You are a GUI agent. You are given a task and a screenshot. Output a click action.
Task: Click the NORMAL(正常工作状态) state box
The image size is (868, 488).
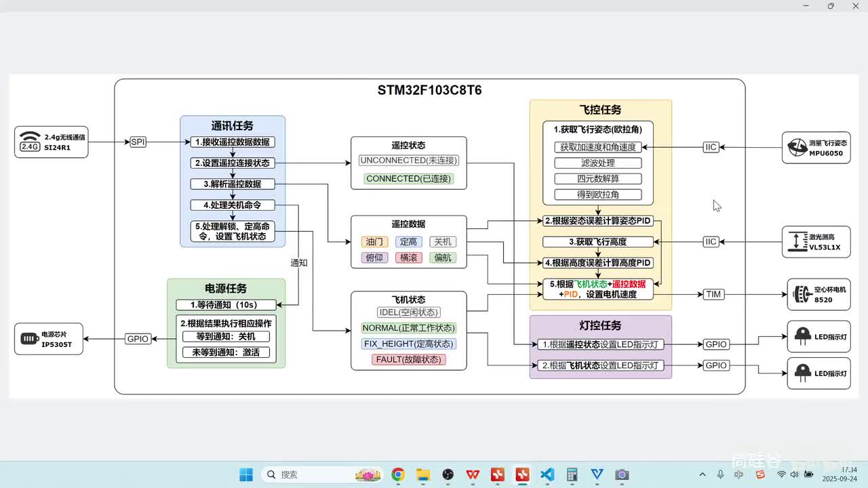[409, 328]
